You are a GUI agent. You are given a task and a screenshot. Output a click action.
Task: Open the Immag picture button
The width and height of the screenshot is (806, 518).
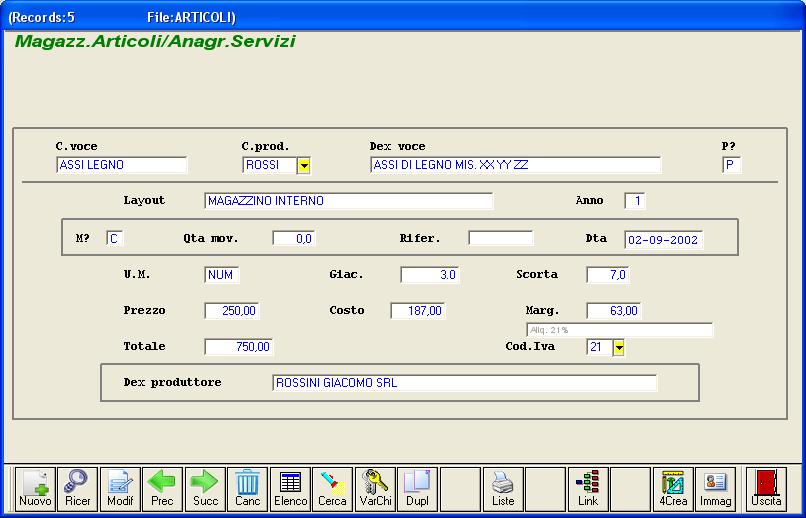point(716,489)
